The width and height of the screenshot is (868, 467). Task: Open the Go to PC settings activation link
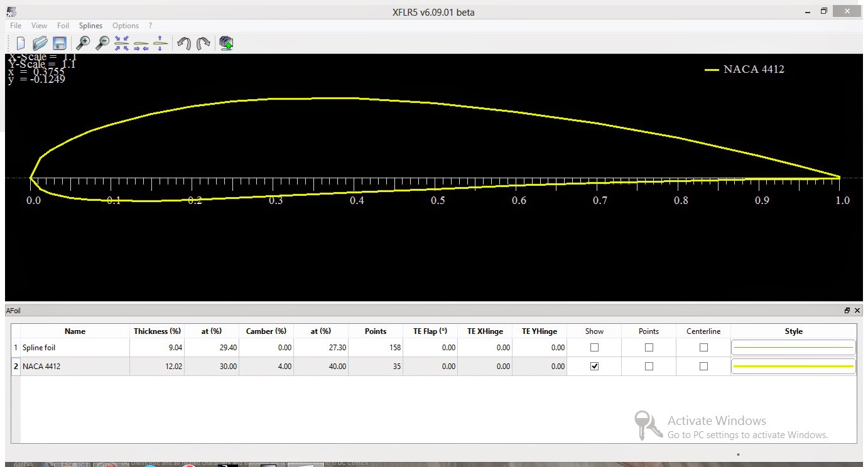tap(747, 434)
